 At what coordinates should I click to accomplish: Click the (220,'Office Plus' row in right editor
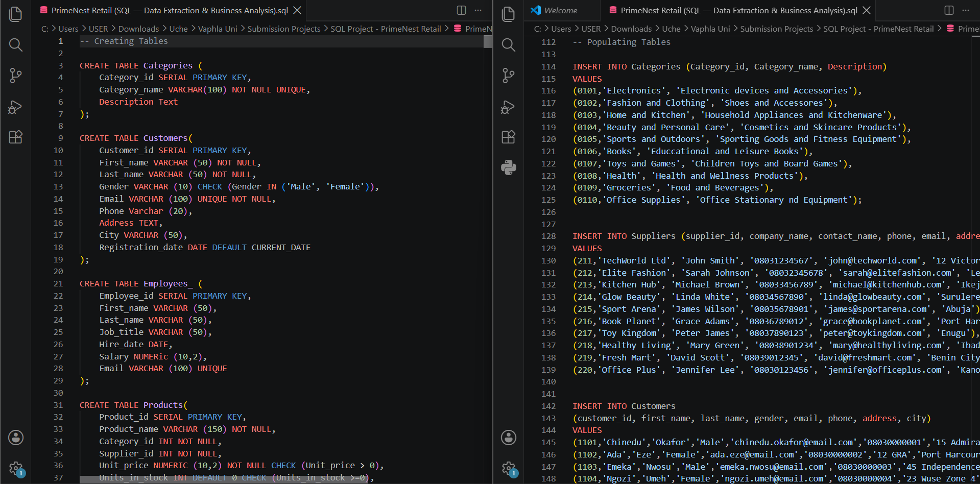tap(776, 370)
